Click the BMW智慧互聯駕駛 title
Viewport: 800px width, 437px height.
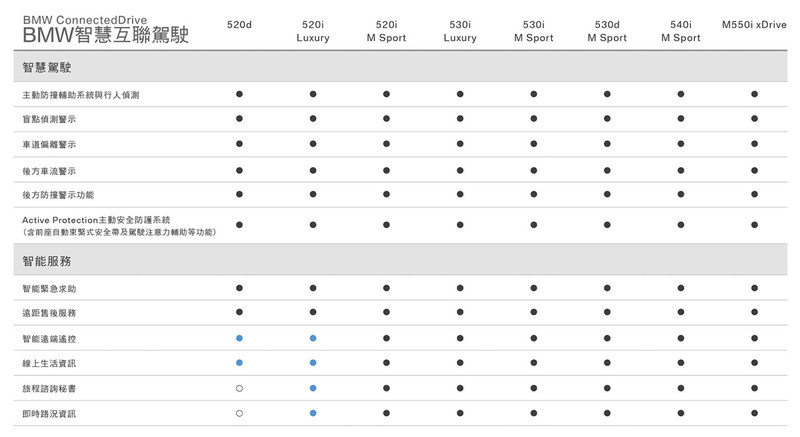pyautogui.click(x=106, y=35)
